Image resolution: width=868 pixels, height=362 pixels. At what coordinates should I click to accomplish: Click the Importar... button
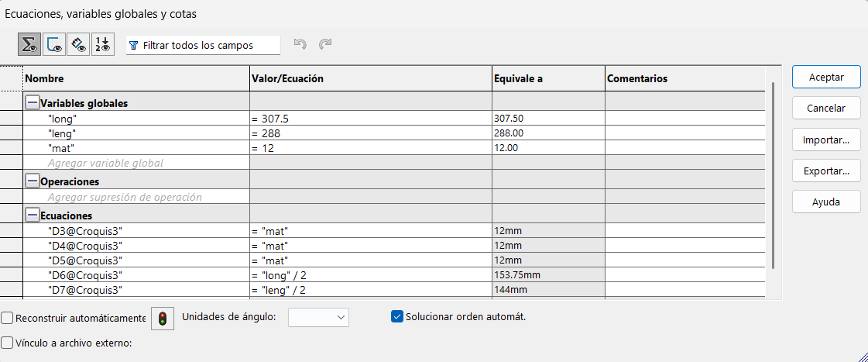(826, 140)
